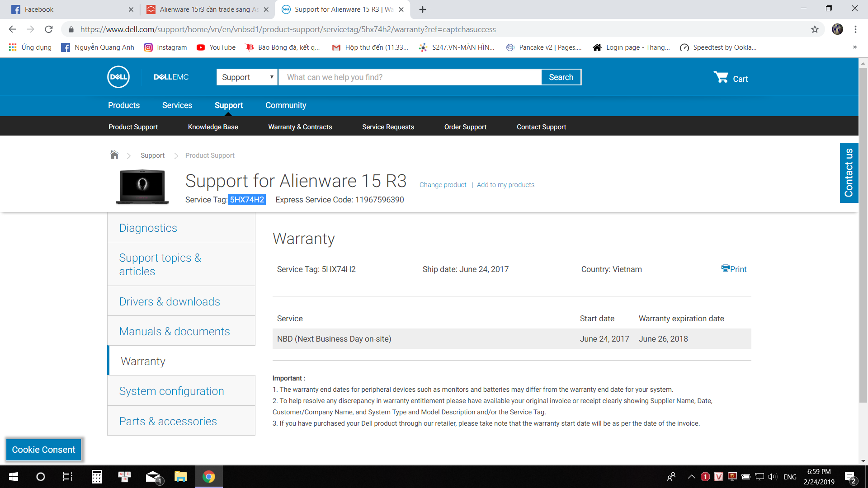
Task: Reload the page with refresh icon
Action: [49, 29]
